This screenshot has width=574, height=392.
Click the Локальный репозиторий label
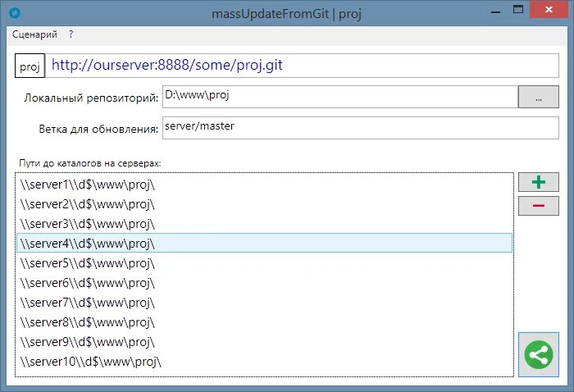[91, 98]
